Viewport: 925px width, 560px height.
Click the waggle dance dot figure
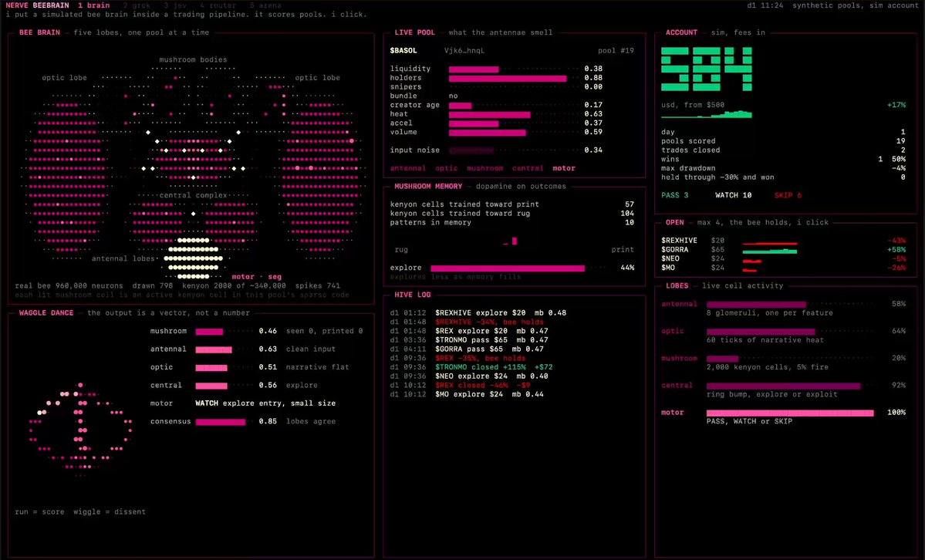click(x=80, y=428)
